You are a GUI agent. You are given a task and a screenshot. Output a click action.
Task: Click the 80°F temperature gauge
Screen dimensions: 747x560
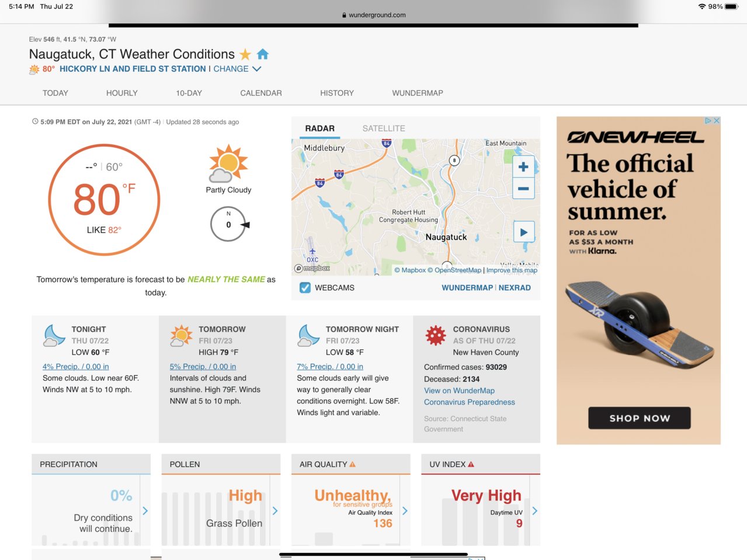(104, 200)
